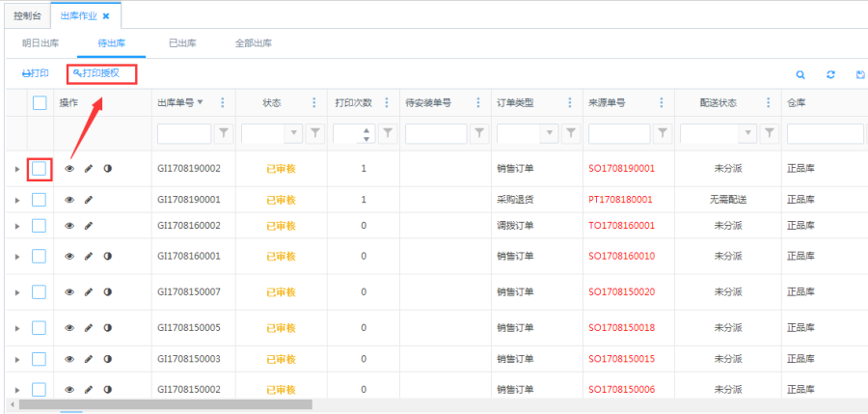Open the 状态 filter dropdown
The image size is (868, 414).
pos(294,133)
